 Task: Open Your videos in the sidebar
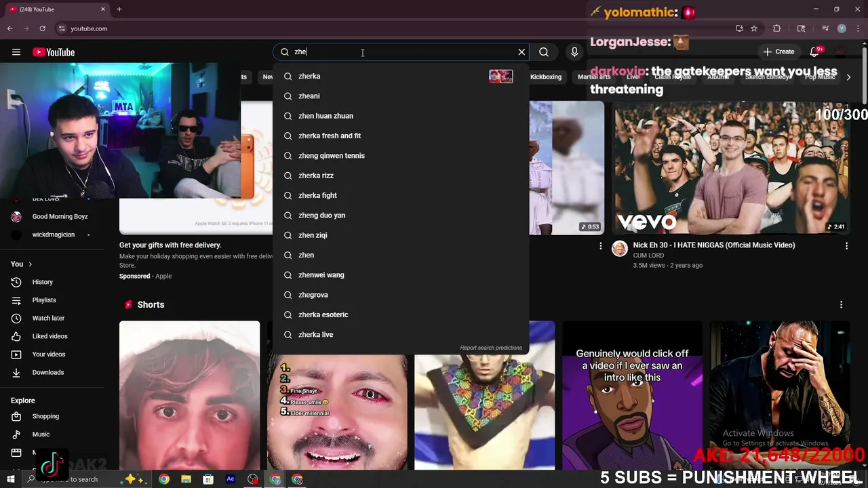coord(49,354)
